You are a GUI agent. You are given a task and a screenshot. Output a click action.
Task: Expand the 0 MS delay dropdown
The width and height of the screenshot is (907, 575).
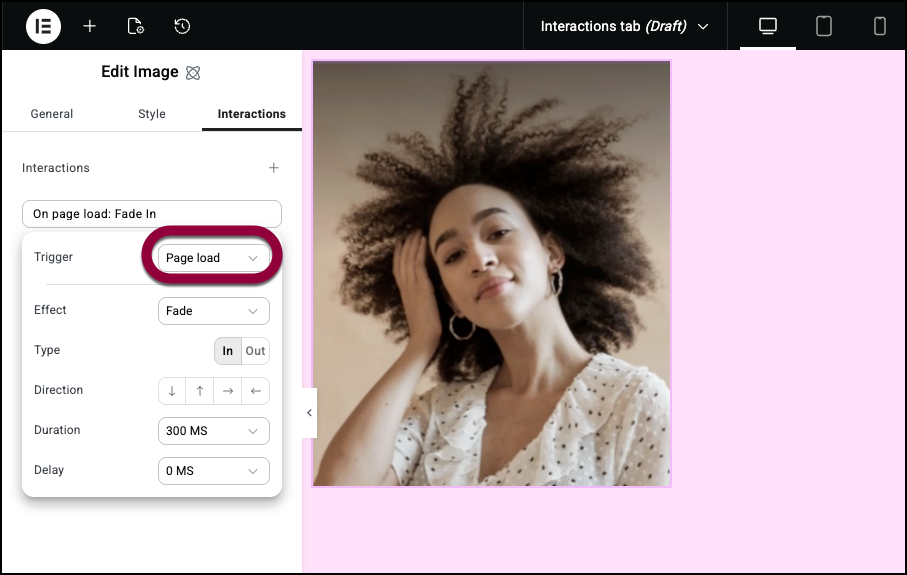coord(213,471)
